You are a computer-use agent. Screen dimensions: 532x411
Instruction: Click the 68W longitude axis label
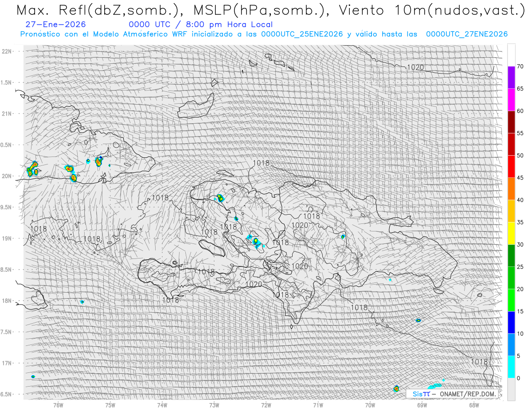474,404
